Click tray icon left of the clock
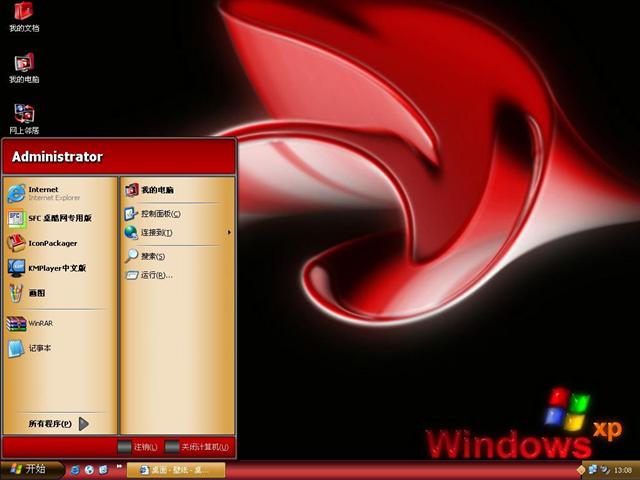The height and width of the screenshot is (480, 640). point(605,470)
